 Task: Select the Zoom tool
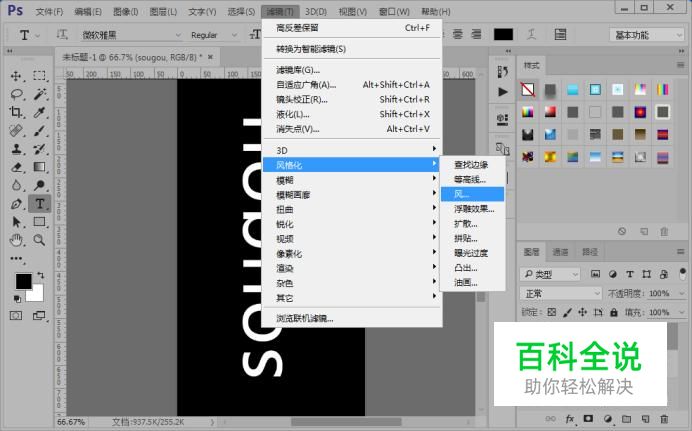[40, 240]
